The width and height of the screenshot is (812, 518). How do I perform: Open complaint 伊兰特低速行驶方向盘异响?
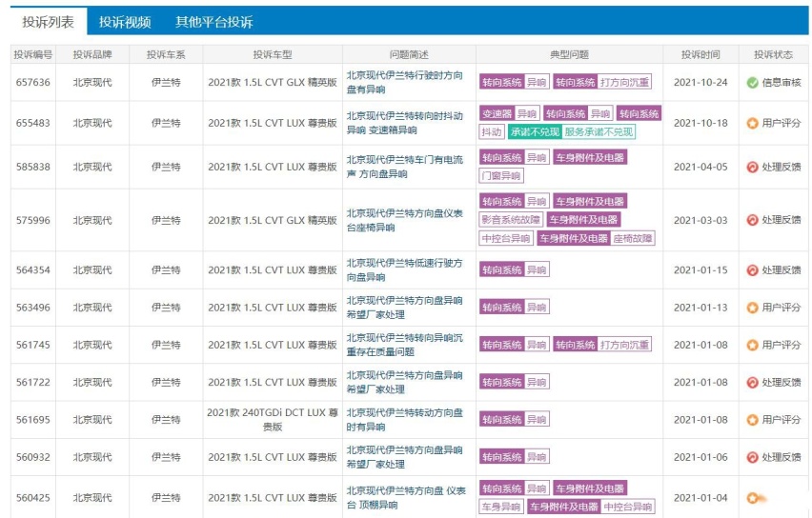point(404,270)
